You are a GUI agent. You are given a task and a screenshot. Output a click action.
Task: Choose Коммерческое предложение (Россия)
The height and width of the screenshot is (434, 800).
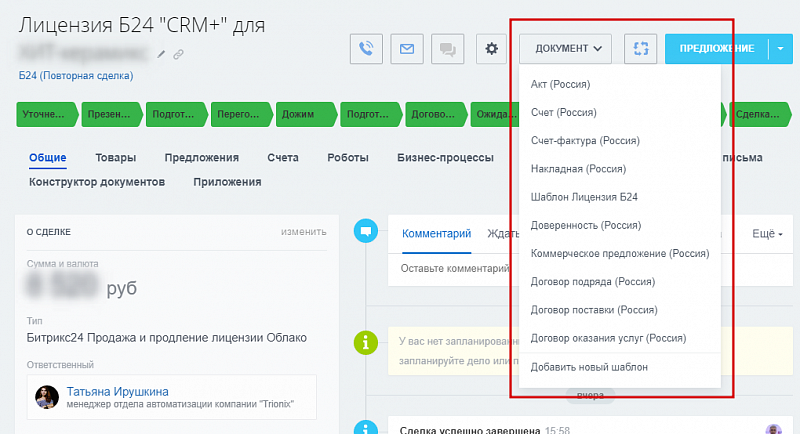[x=620, y=253]
